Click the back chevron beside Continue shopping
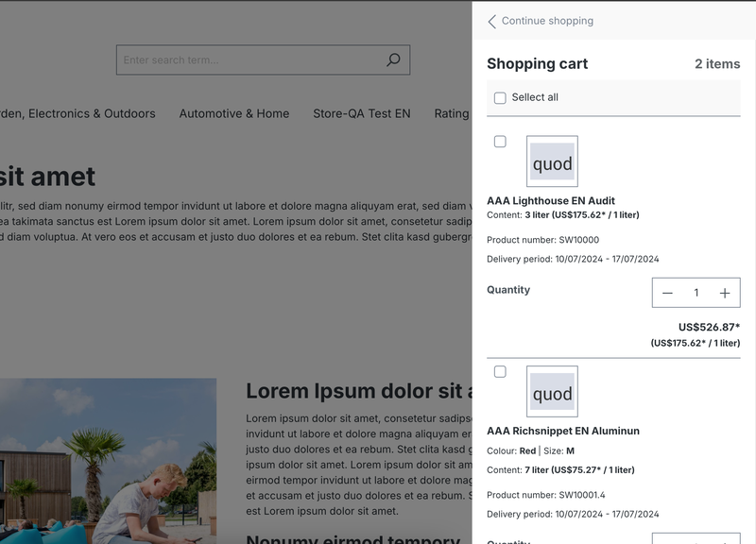Viewport: 756px width, 544px height. (x=491, y=21)
